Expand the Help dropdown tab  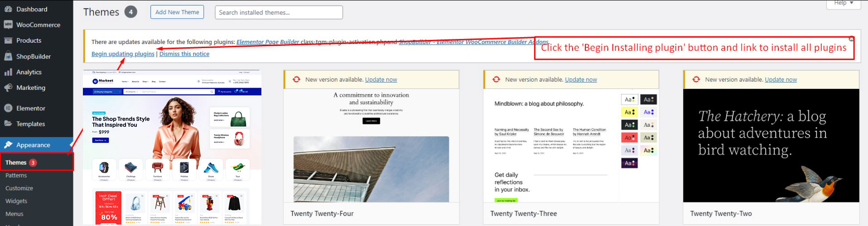click(x=844, y=4)
